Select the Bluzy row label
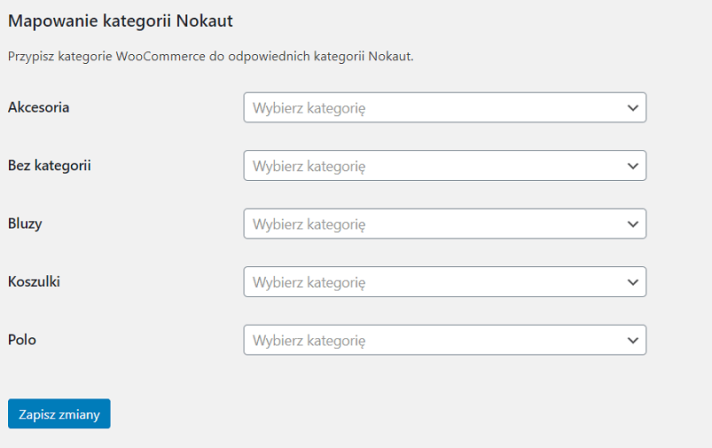 coord(24,223)
